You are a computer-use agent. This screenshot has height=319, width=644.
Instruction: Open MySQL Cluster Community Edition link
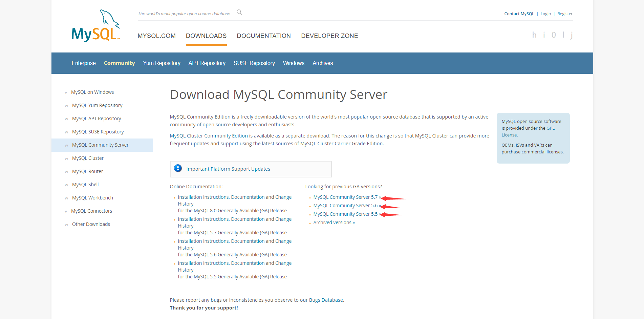point(209,136)
